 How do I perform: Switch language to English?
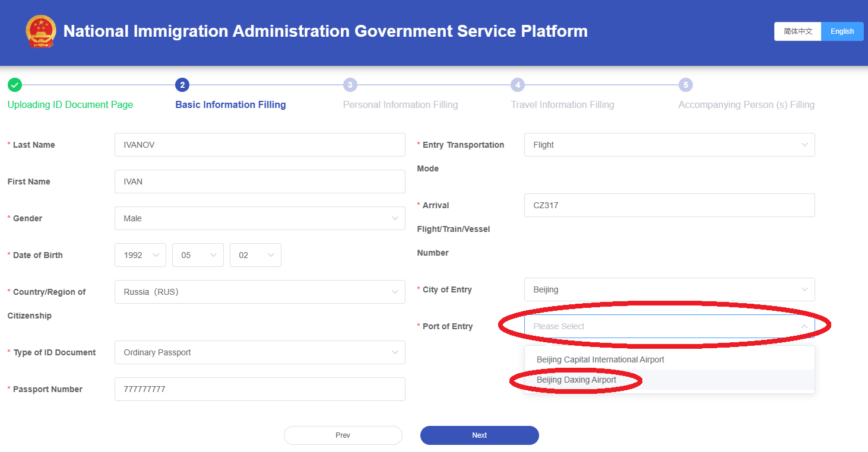click(842, 31)
